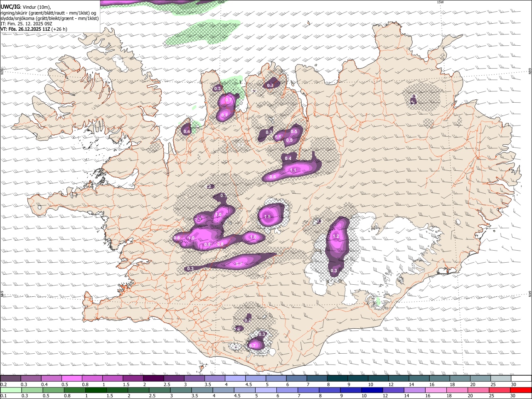Click the 0.2 dark plum swatch in the top snow scale
This screenshot has width=532, height=399.
click(x=10, y=378)
